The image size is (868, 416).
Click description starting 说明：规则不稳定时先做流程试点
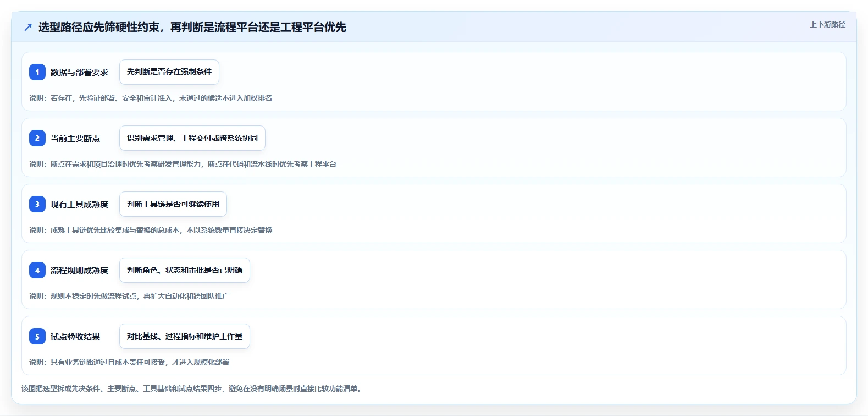point(129,296)
